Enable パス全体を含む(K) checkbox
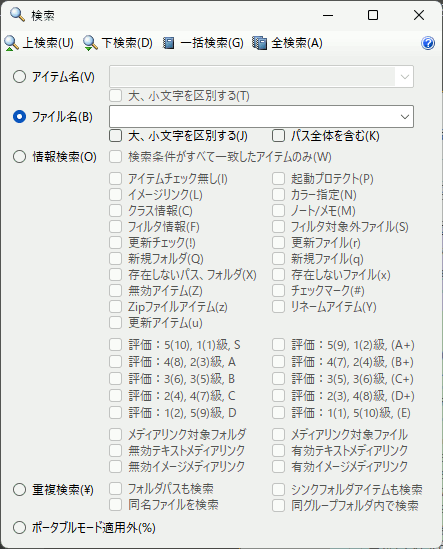The height and width of the screenshot is (549, 443). point(278,136)
